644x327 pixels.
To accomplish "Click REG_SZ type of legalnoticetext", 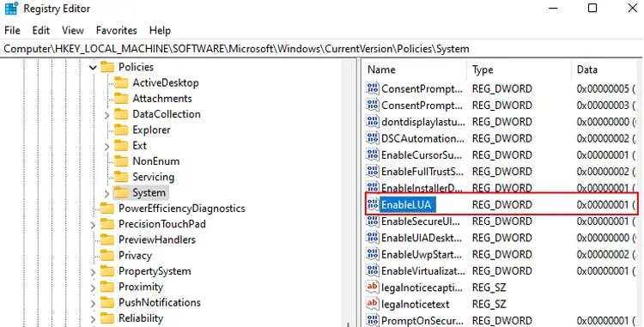I will click(x=489, y=304).
